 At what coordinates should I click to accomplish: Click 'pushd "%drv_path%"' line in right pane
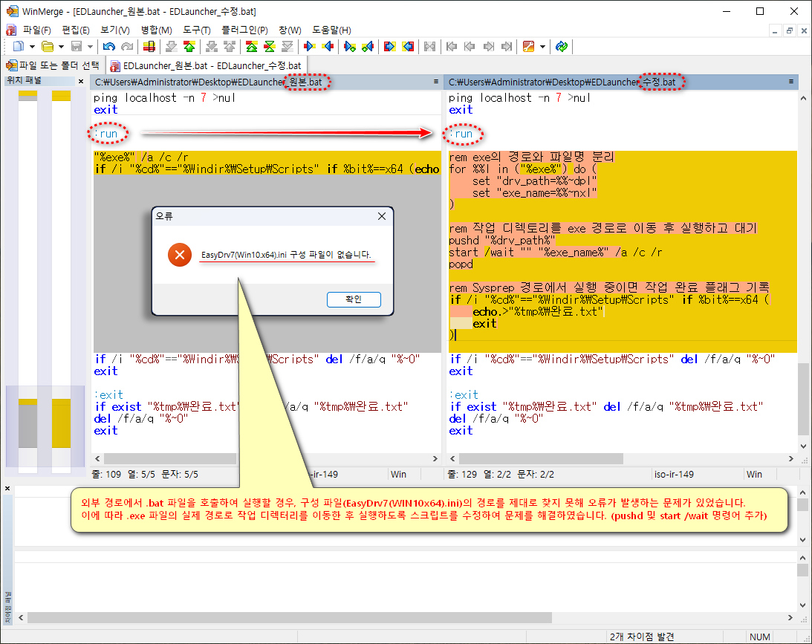(502, 240)
